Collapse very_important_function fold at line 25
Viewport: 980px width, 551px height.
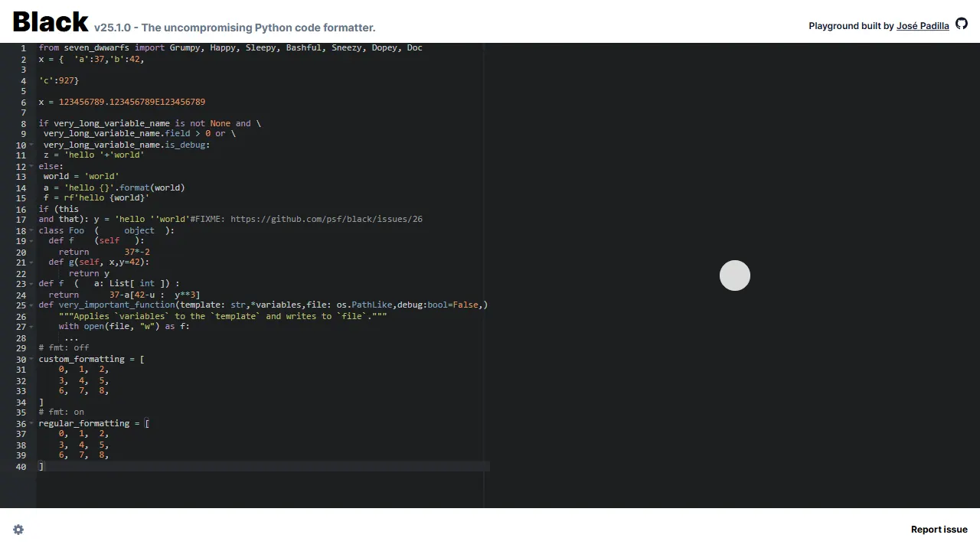click(31, 305)
